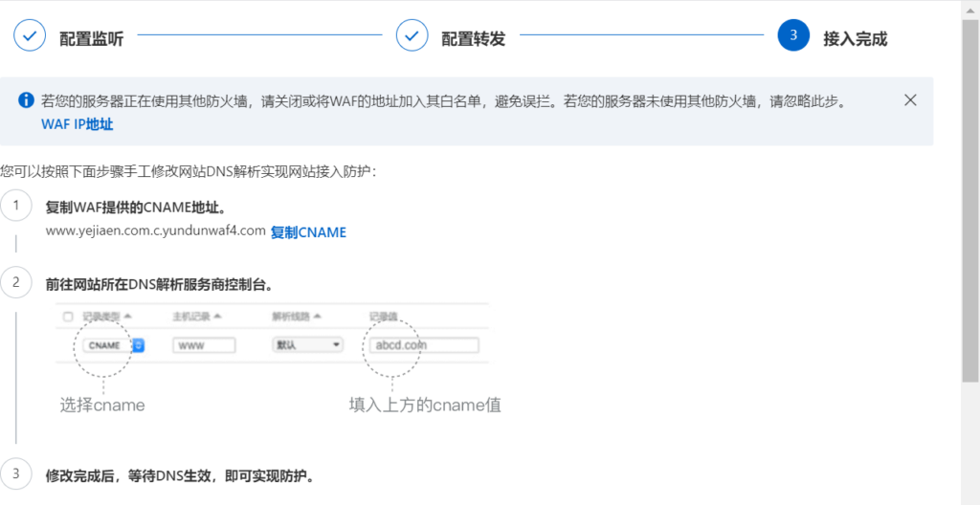Click the blue step 3 circle icon
This screenshot has width=980, height=505.
click(x=793, y=36)
